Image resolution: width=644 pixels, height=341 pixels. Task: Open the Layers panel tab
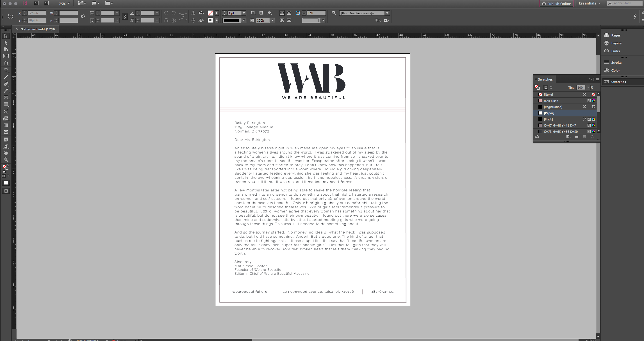616,43
